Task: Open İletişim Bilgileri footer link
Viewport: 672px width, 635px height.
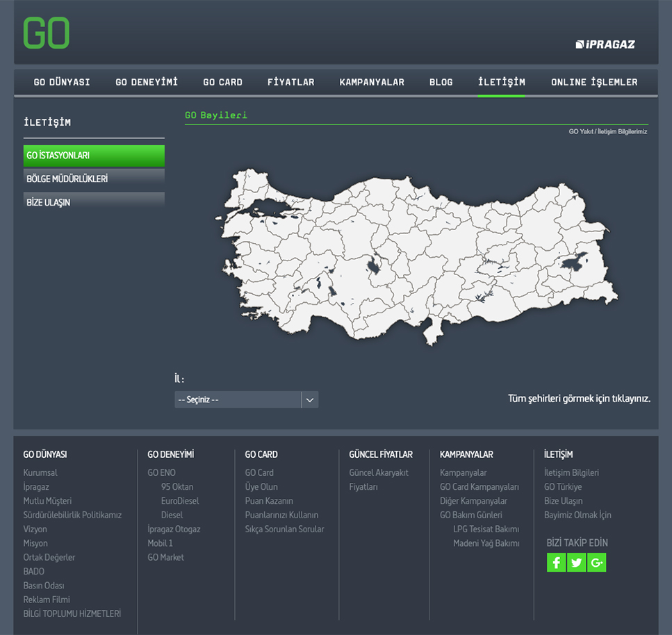Action: (x=571, y=472)
